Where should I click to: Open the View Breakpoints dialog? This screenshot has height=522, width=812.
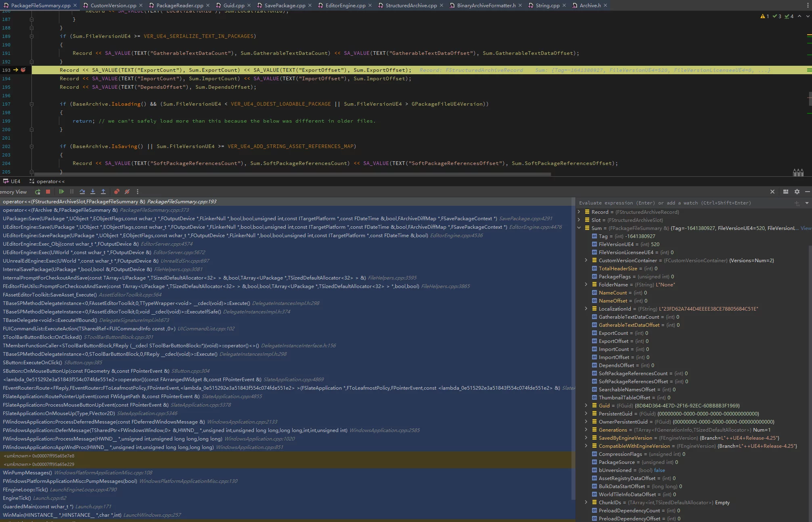[117, 192]
